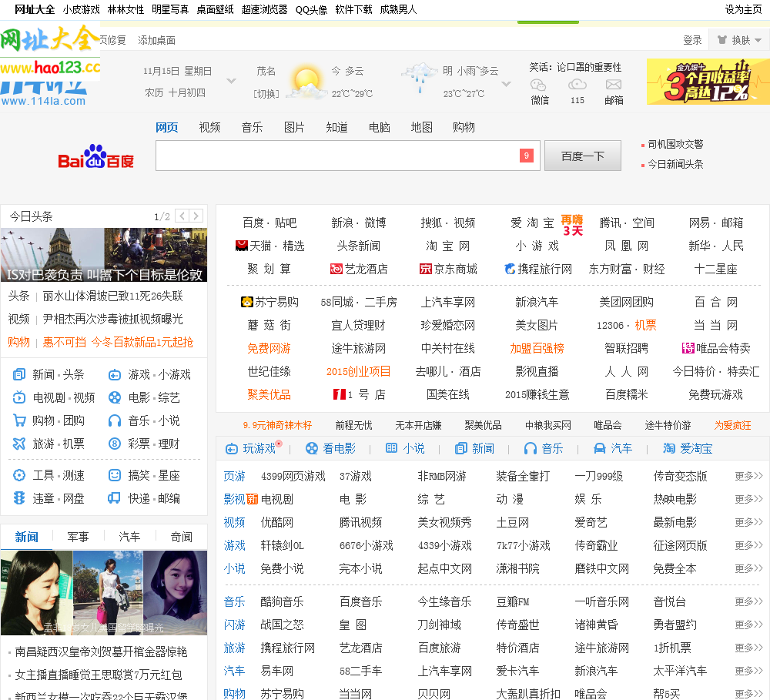Screen dimensions: 770x700
Task: Click the WeChat (微信) icon
Action: (539, 85)
